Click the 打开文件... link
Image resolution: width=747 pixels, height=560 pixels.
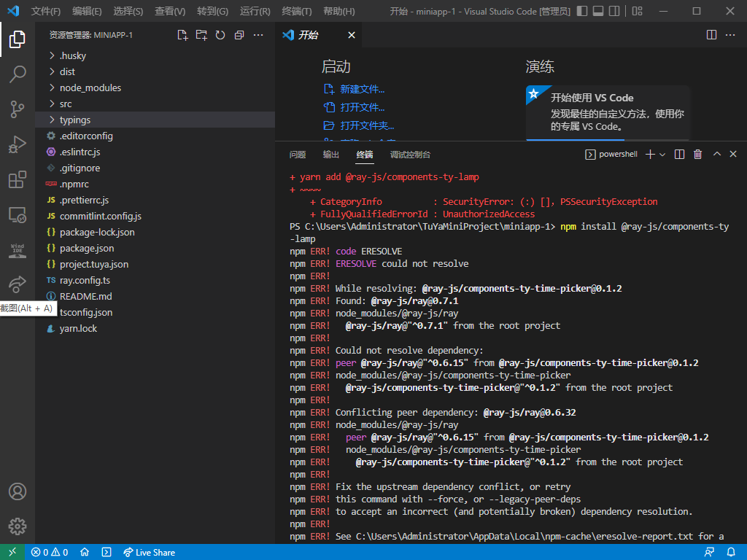[355, 107]
